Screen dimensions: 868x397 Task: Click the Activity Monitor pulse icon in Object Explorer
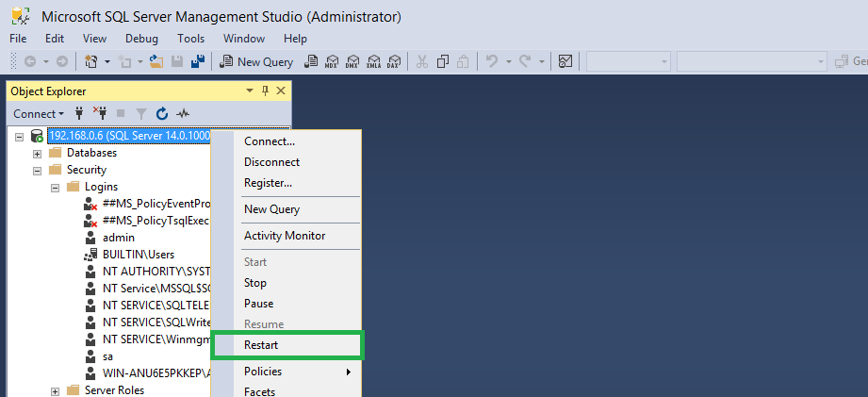(x=183, y=114)
